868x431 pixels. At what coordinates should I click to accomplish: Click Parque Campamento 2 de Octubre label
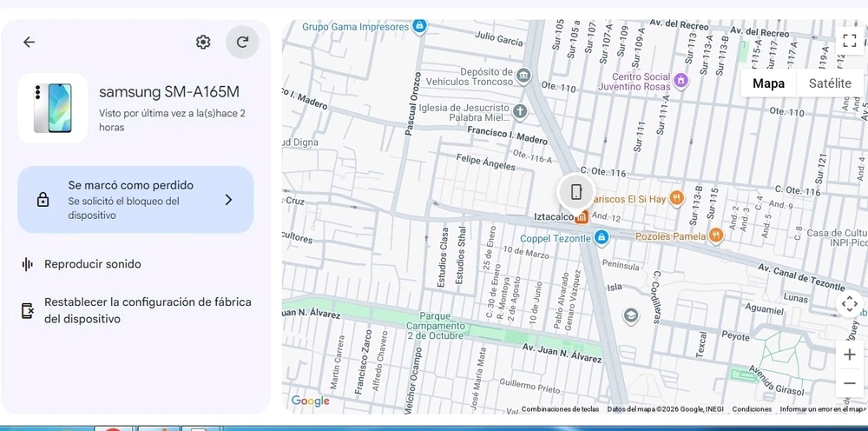(x=435, y=326)
